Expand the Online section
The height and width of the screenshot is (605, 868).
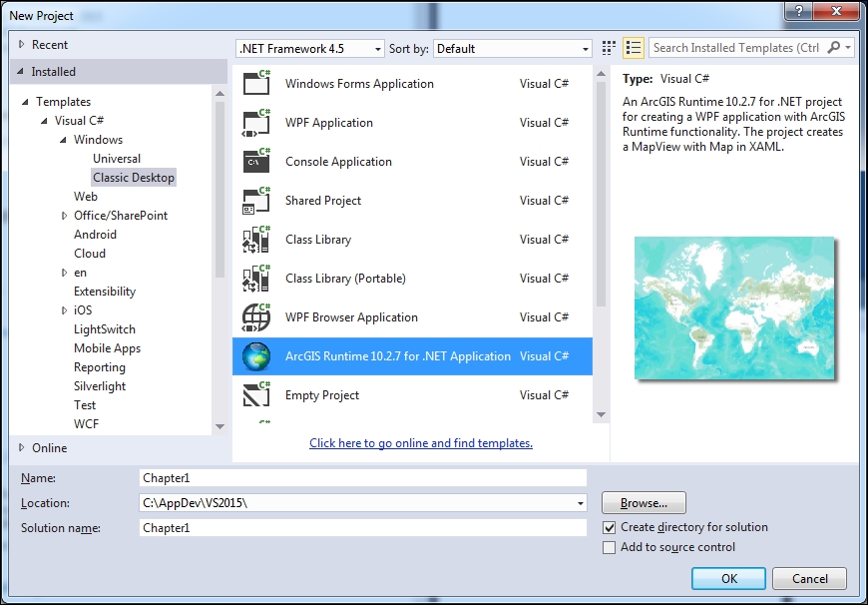(x=23, y=448)
